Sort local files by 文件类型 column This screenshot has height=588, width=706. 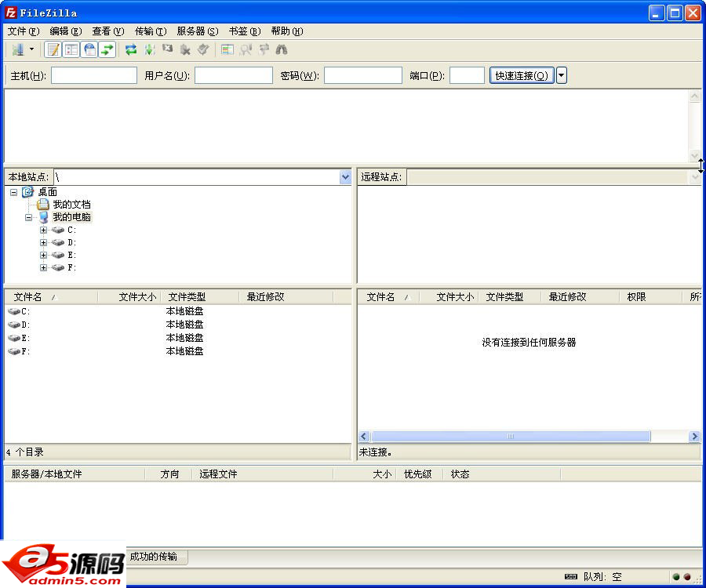200,297
